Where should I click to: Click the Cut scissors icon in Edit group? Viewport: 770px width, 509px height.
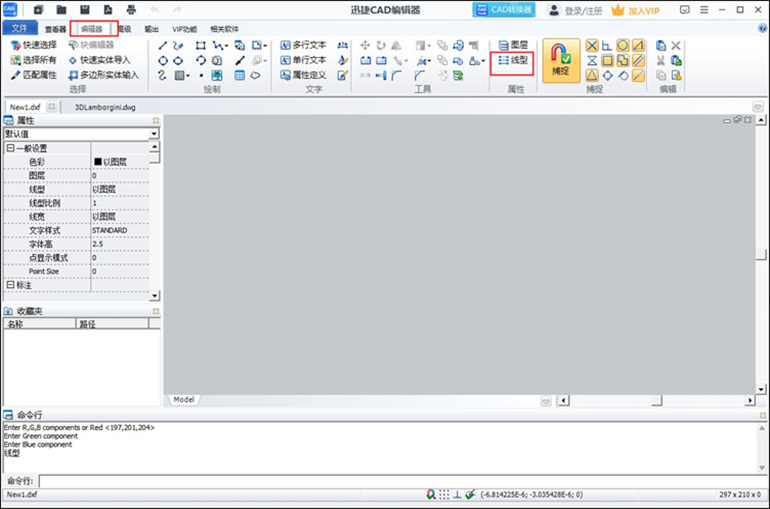(x=661, y=60)
